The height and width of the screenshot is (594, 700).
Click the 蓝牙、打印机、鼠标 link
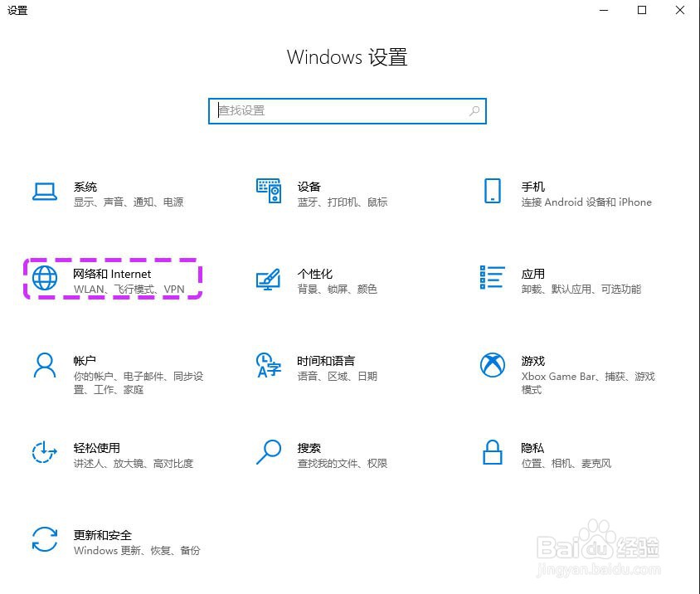coord(343,202)
